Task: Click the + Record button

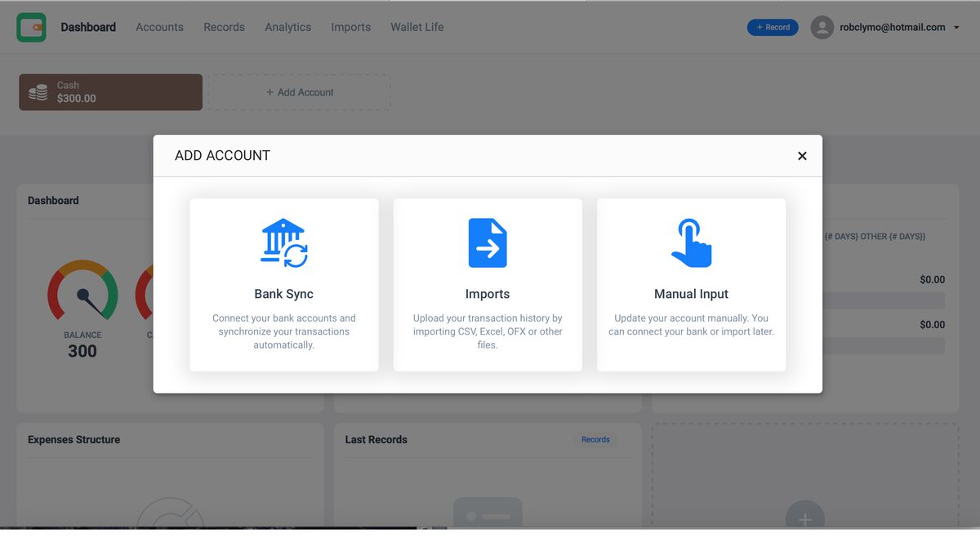Action: 773,27
